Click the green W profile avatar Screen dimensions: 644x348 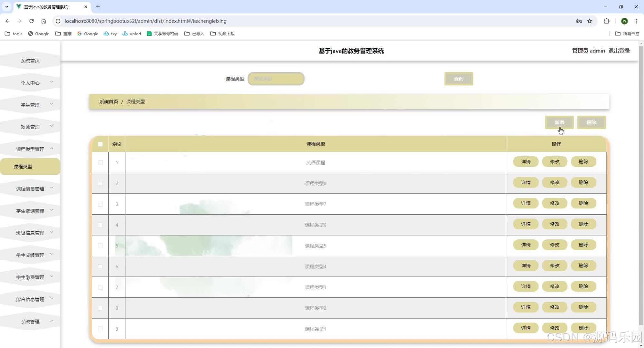[624, 21]
